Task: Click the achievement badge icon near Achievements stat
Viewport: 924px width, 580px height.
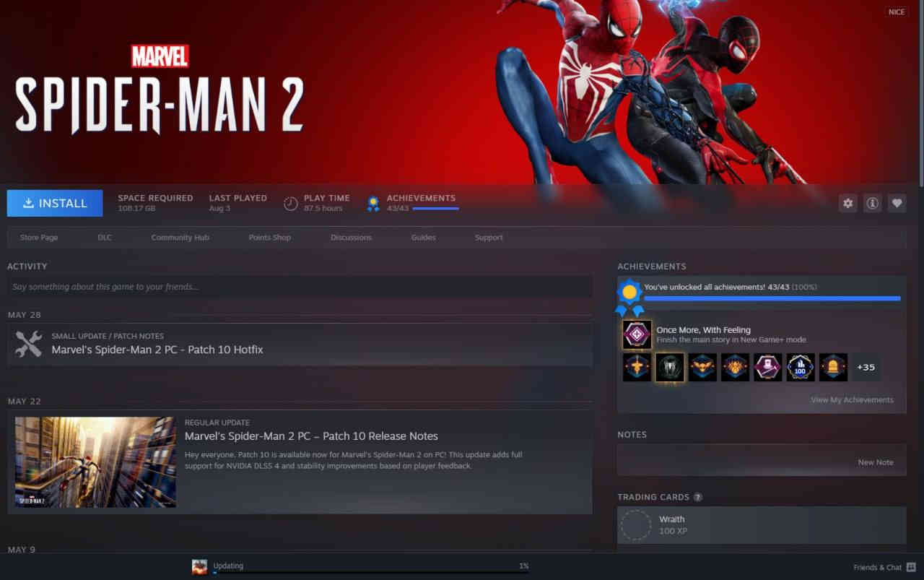Action: tap(373, 203)
